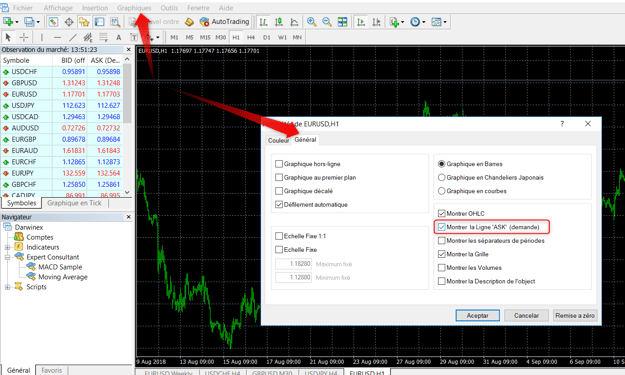The image size is (625, 375).
Task: Select the crosshair cursor tool
Action: [x=24, y=37]
